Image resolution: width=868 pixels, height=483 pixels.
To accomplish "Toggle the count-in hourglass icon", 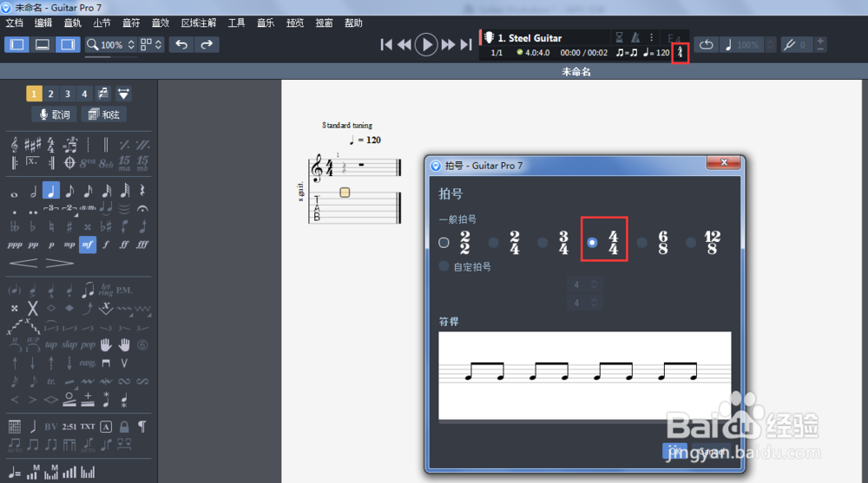I will [x=620, y=37].
